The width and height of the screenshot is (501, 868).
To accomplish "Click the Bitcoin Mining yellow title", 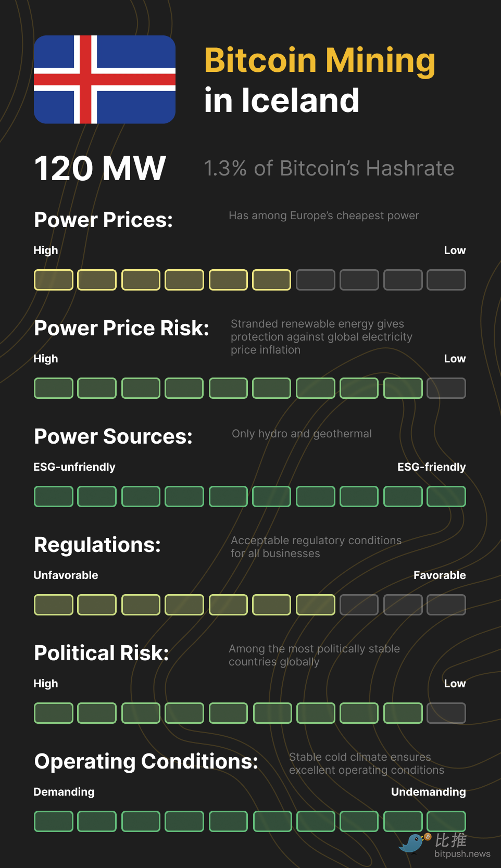I will (320, 61).
